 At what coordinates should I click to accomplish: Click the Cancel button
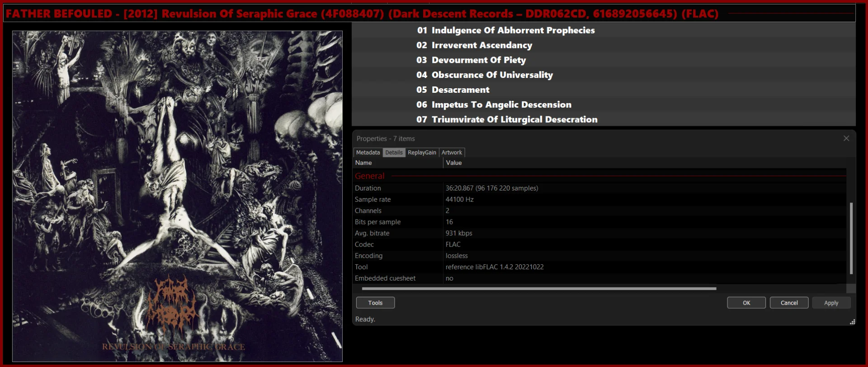[789, 303]
